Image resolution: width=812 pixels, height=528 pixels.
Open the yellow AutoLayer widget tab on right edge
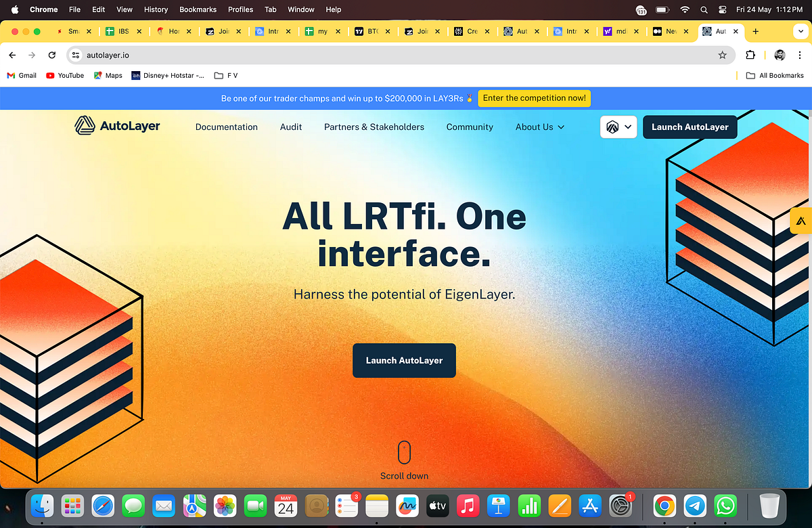click(x=801, y=221)
